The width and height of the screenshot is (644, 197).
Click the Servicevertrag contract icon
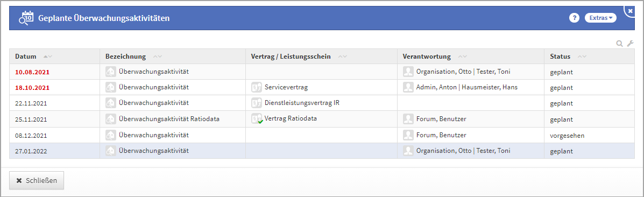tap(257, 87)
